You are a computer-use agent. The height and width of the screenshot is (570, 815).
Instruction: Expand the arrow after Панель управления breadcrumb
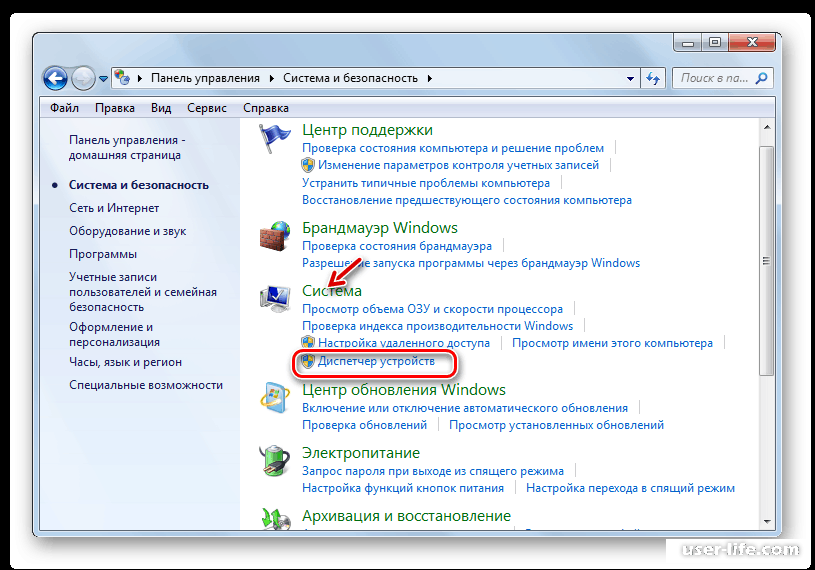pos(272,78)
